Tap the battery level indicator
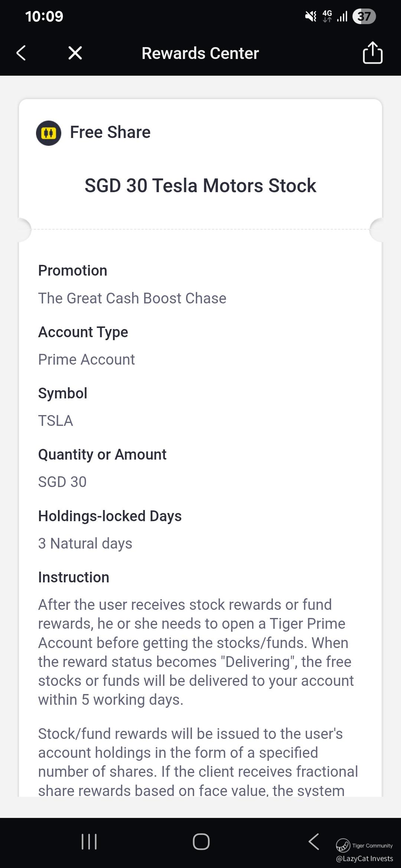 [364, 16]
